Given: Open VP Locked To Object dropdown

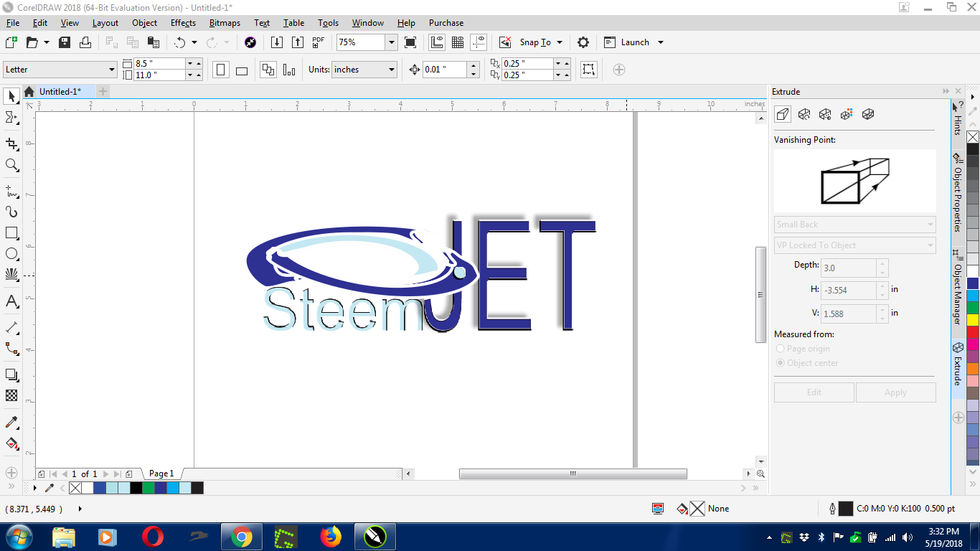Looking at the screenshot, I should [x=855, y=245].
